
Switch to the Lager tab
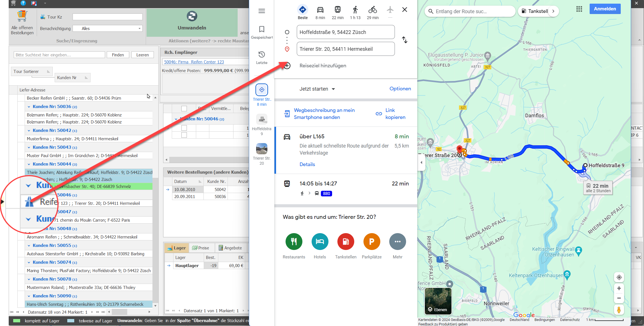coord(177,248)
